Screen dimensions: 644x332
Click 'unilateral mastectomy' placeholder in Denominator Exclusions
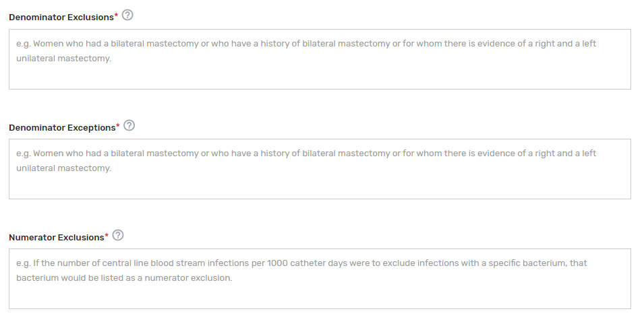63,59
